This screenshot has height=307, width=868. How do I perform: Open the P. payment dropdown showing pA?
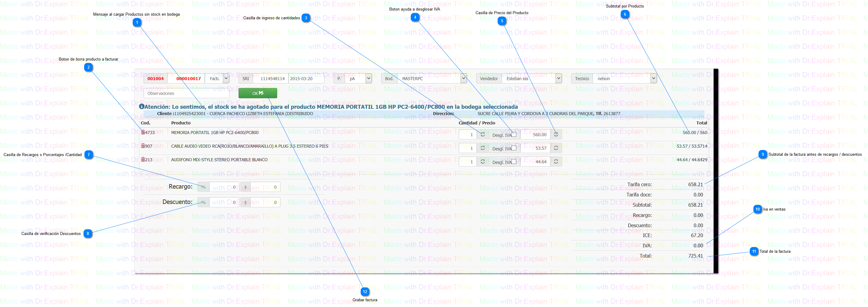tap(369, 78)
